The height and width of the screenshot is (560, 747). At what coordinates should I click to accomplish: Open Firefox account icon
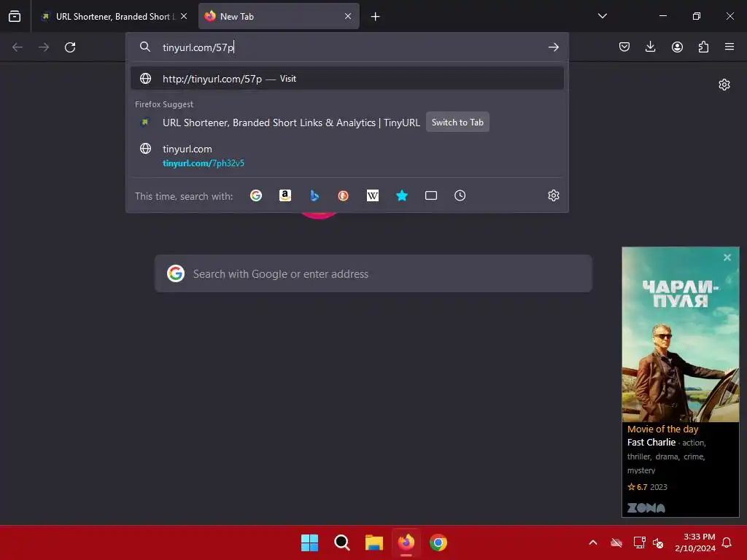677,47
